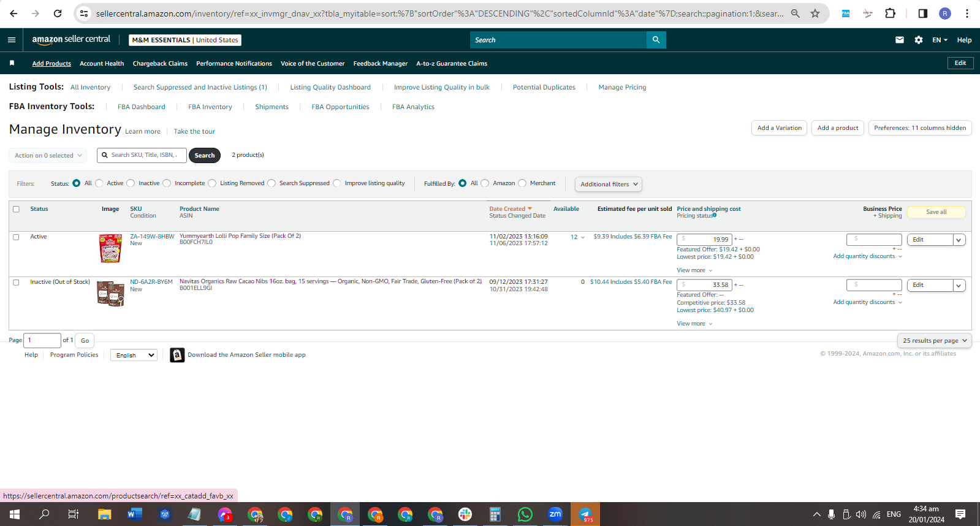Open Performance Notifications menu item
Viewport: 980px width, 526px height.
234,64
